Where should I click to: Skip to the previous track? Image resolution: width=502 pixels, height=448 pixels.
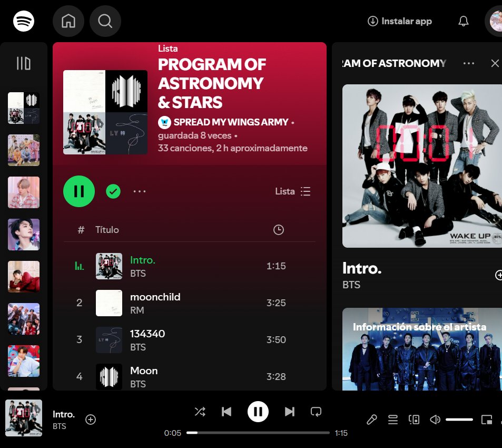(227, 412)
